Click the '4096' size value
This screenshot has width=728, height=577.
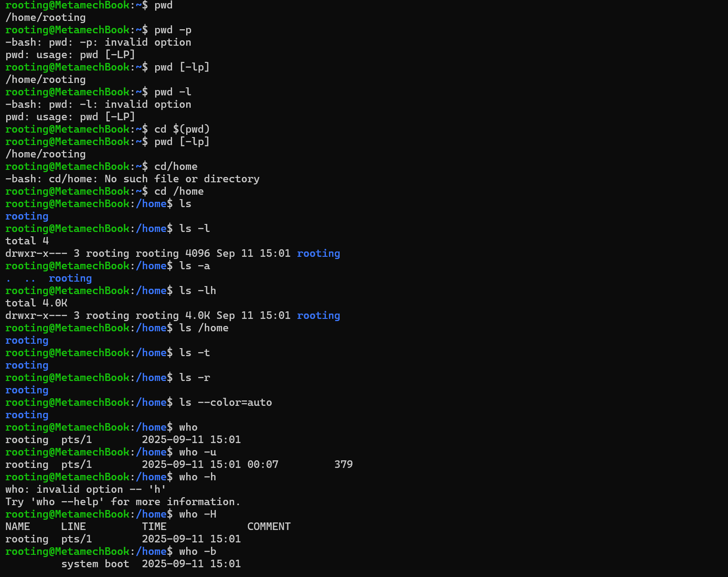point(198,253)
